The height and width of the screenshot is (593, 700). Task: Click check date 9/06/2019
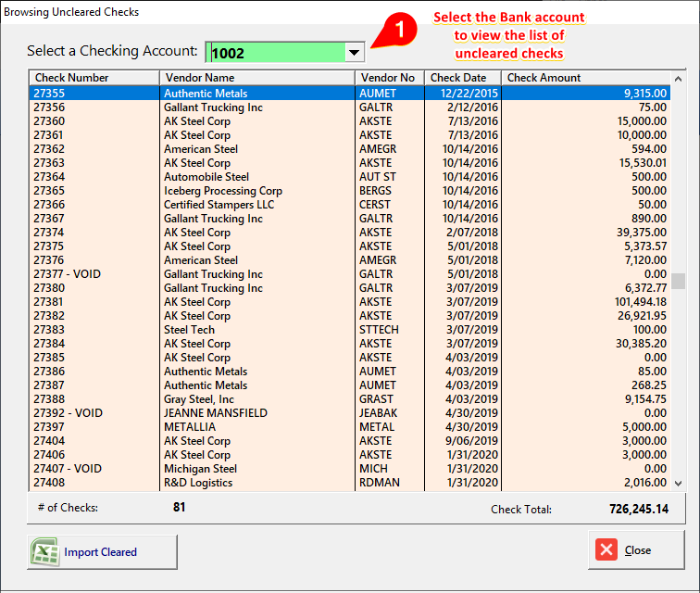[x=471, y=441]
